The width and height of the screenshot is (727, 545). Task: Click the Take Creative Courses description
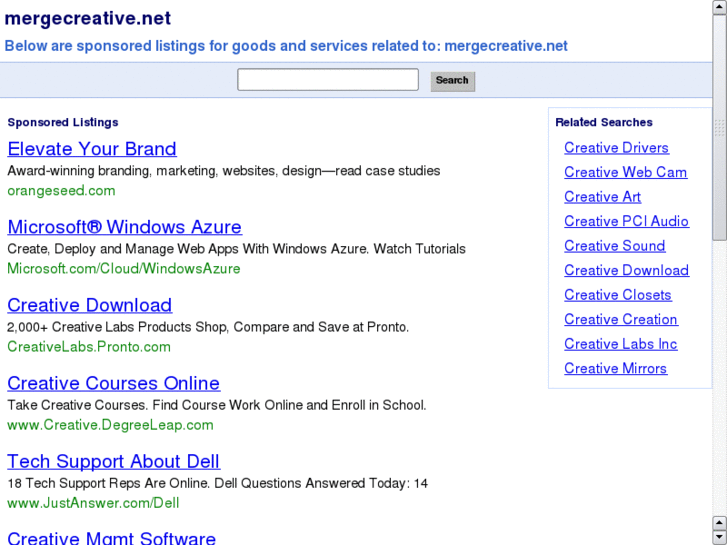(x=217, y=405)
